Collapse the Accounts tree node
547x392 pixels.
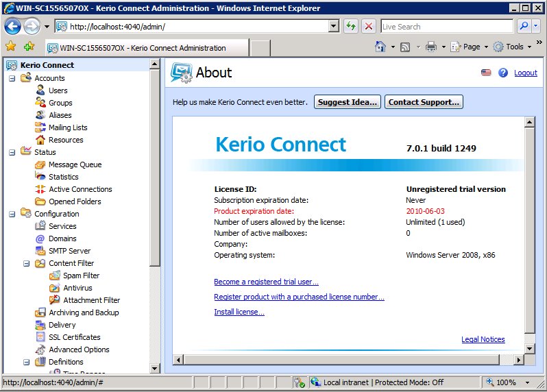pos(12,78)
